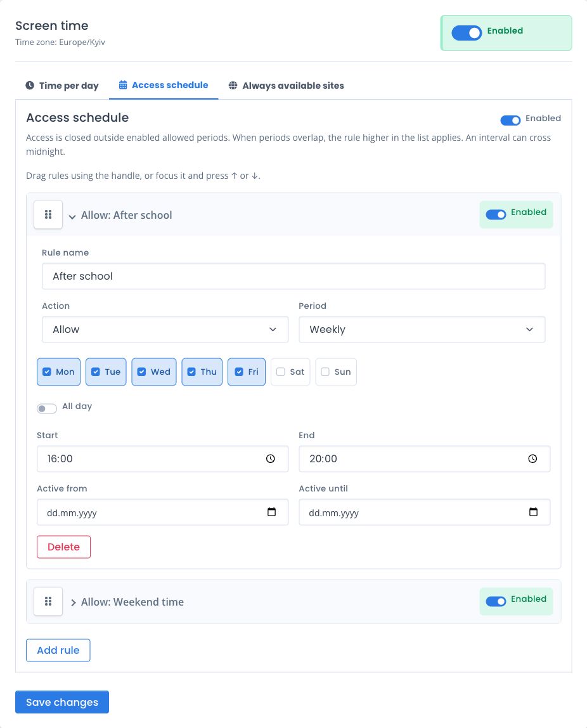The image size is (587, 728).
Task: Open the Always available sites tab
Action: (x=287, y=86)
